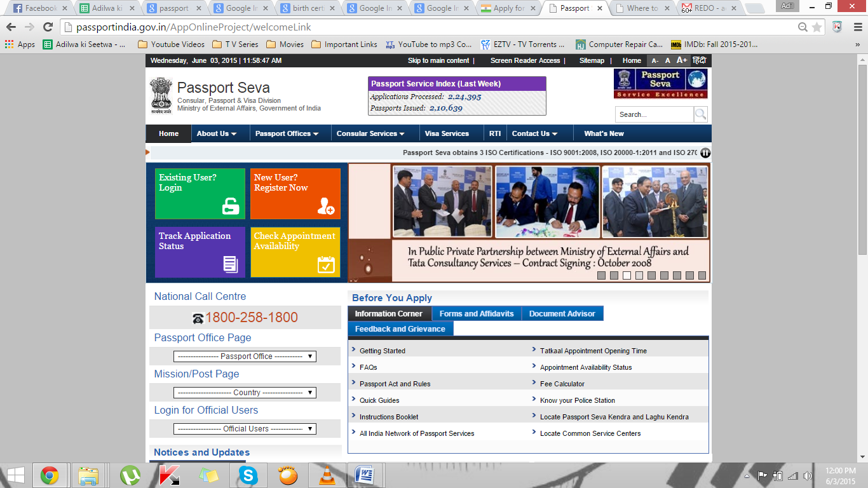Open Visa Services menu item
The height and width of the screenshot is (488, 868).
(x=447, y=133)
